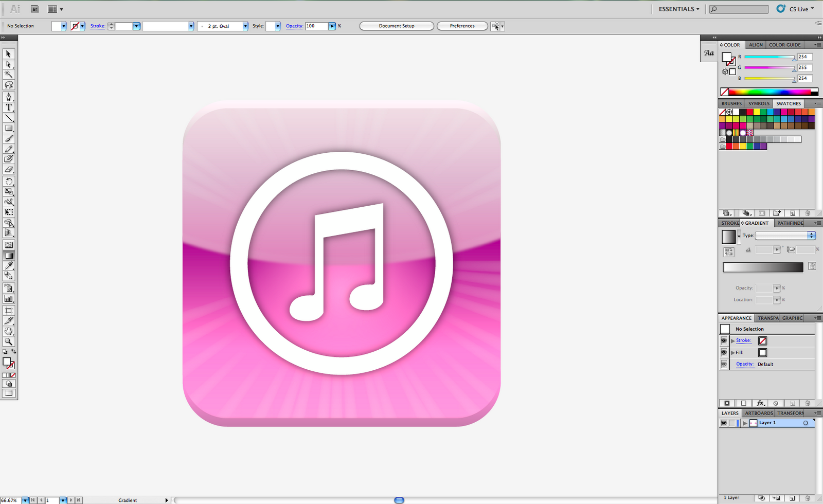Click the search field at top
823x504 pixels.
point(739,9)
